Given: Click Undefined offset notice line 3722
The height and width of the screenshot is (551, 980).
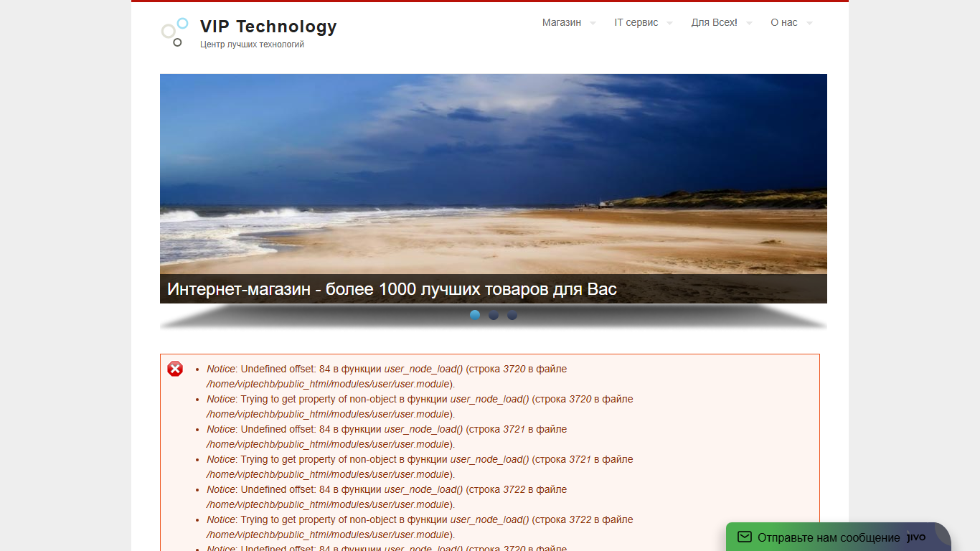Looking at the screenshot, I should 387,497.
